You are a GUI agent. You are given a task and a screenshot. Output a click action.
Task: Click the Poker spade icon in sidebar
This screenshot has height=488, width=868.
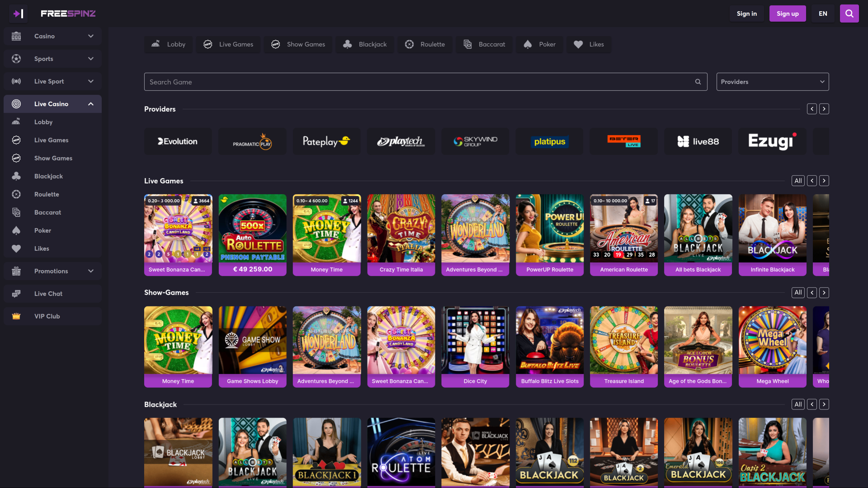[16, 230]
